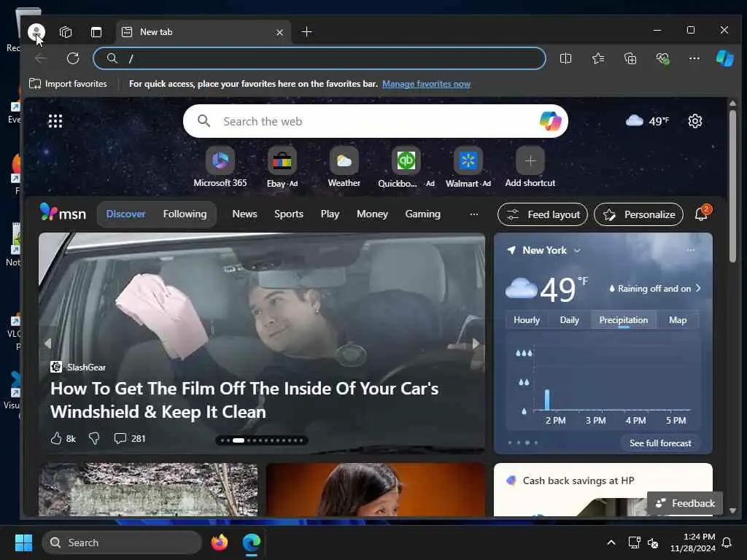Click Import favorites

tap(68, 84)
